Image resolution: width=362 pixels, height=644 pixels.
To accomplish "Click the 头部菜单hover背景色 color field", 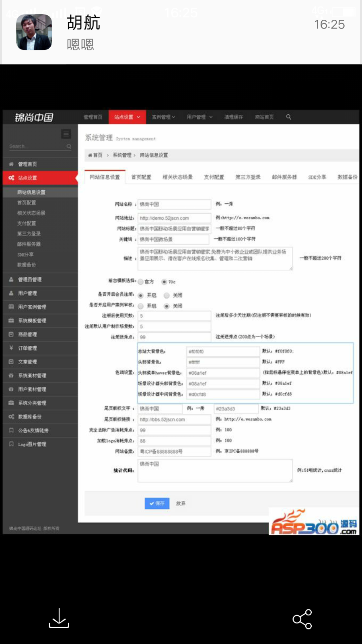I will [x=223, y=373].
